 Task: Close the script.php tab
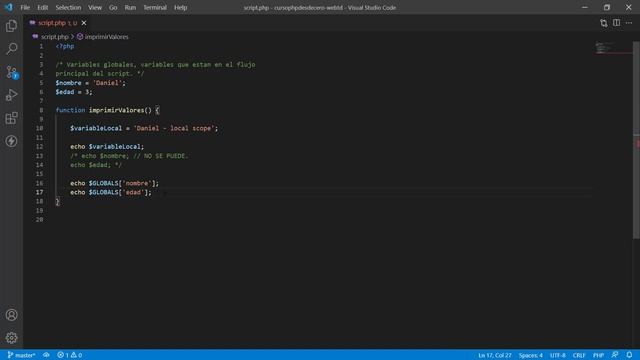coord(84,23)
